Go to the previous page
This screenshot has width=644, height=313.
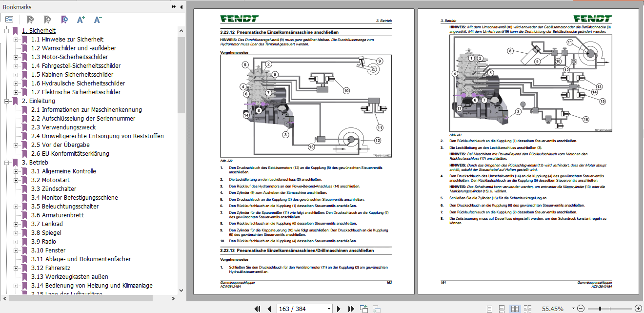[269, 309]
